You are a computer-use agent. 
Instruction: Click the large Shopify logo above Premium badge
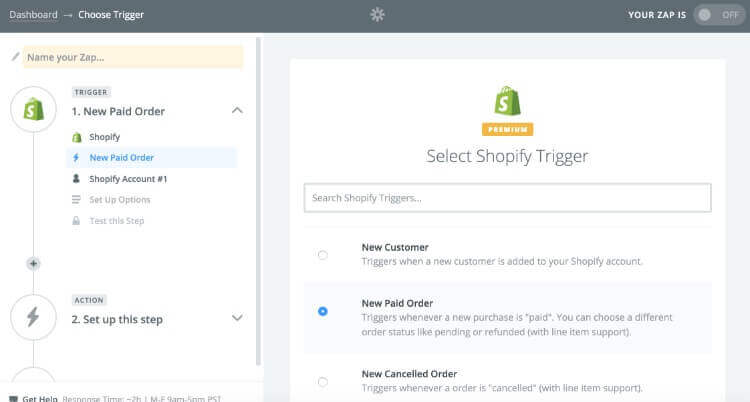[507, 100]
